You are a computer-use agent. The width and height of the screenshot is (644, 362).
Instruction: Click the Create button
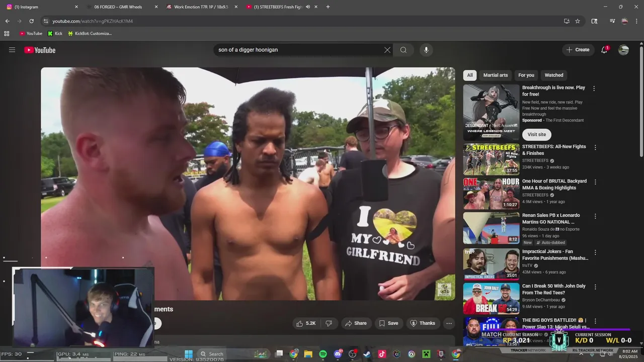pyautogui.click(x=578, y=50)
